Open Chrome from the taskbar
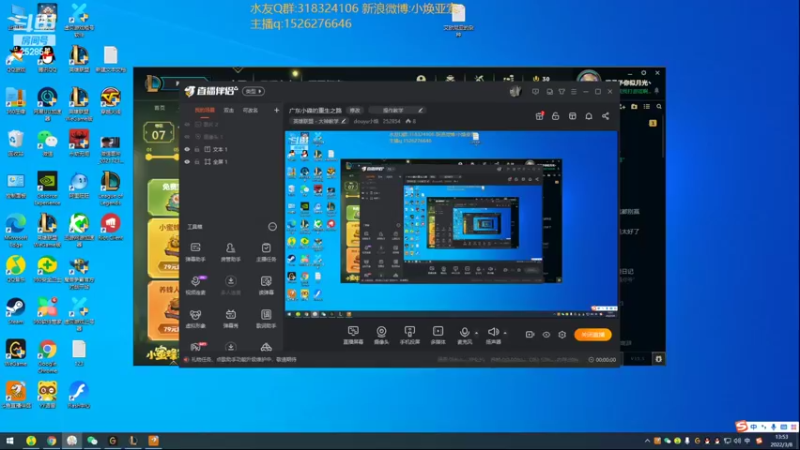The height and width of the screenshot is (450, 800). point(51,441)
